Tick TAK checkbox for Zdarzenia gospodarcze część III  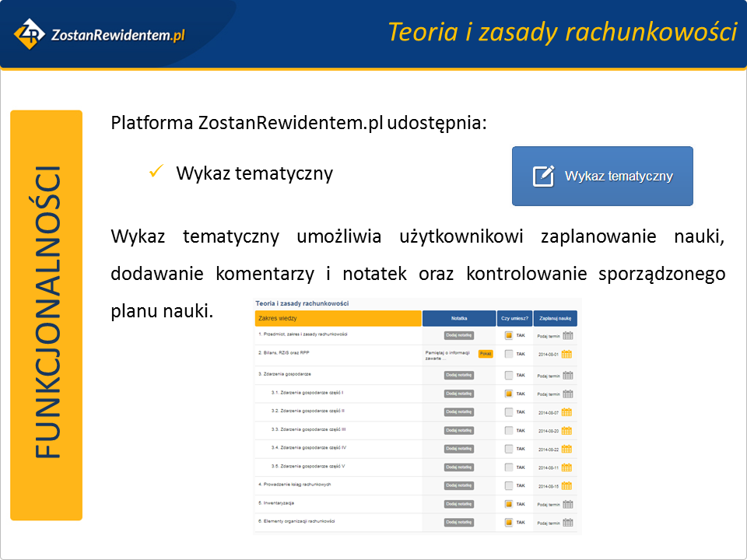pyautogui.click(x=509, y=431)
